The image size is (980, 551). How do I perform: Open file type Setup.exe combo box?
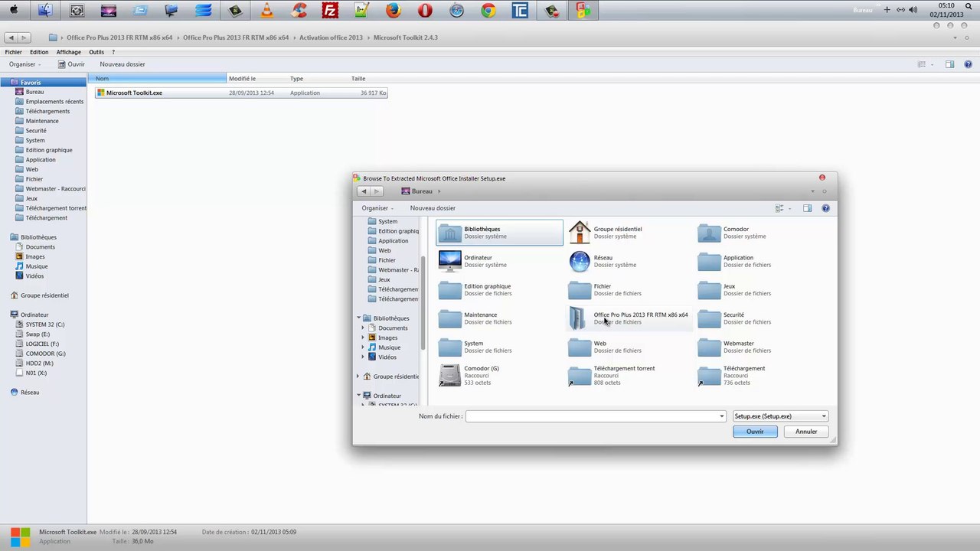(x=780, y=416)
